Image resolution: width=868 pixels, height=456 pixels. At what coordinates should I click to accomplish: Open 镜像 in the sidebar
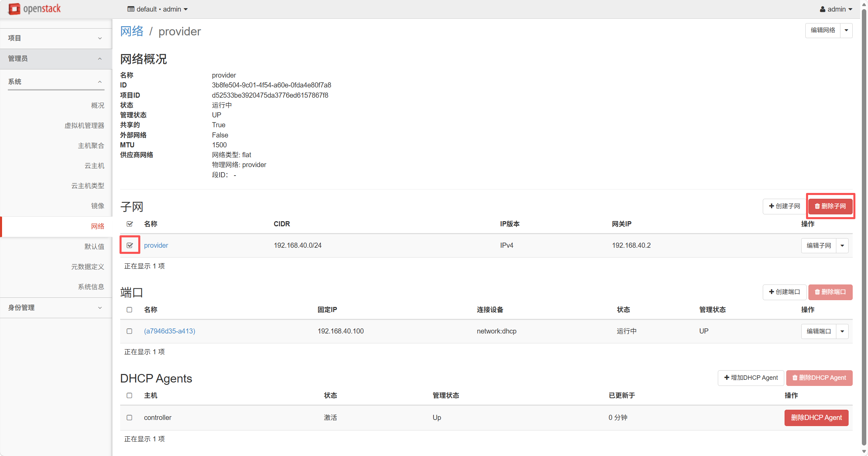coord(97,206)
